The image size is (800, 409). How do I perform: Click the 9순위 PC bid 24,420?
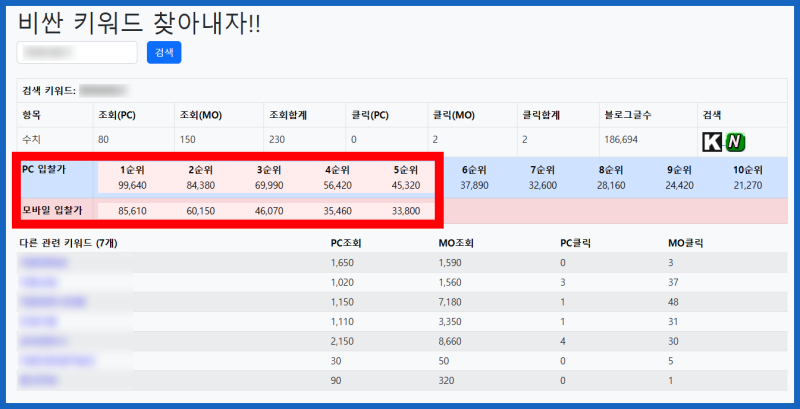(x=680, y=185)
